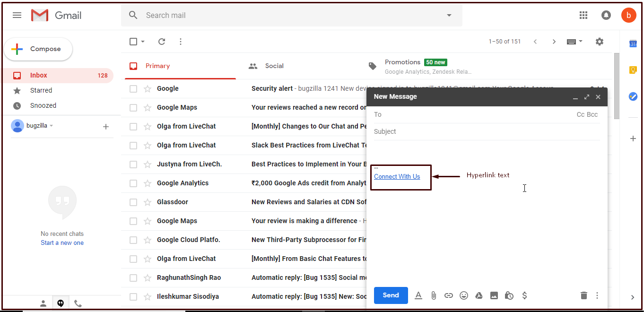Expand the search options dropdown arrow
The image size is (644, 312).
point(449,15)
